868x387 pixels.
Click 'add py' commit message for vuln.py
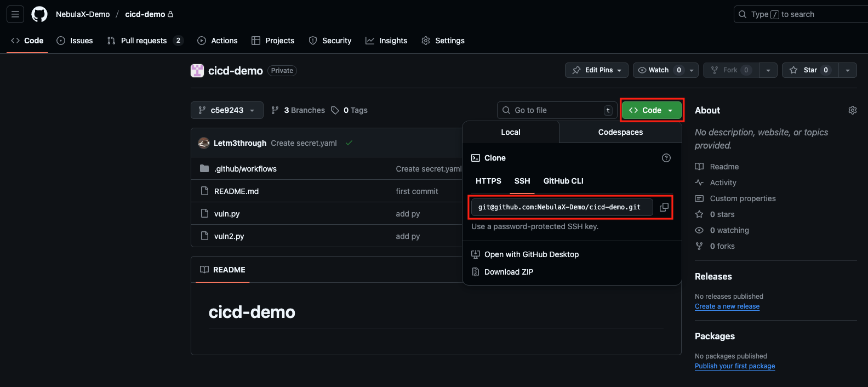[408, 214]
